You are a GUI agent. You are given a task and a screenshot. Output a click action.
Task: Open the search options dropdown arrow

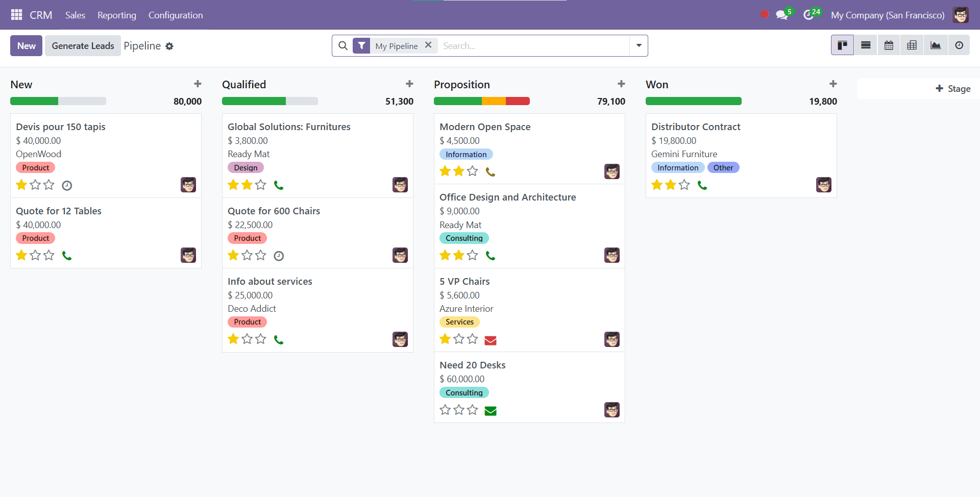pos(638,45)
